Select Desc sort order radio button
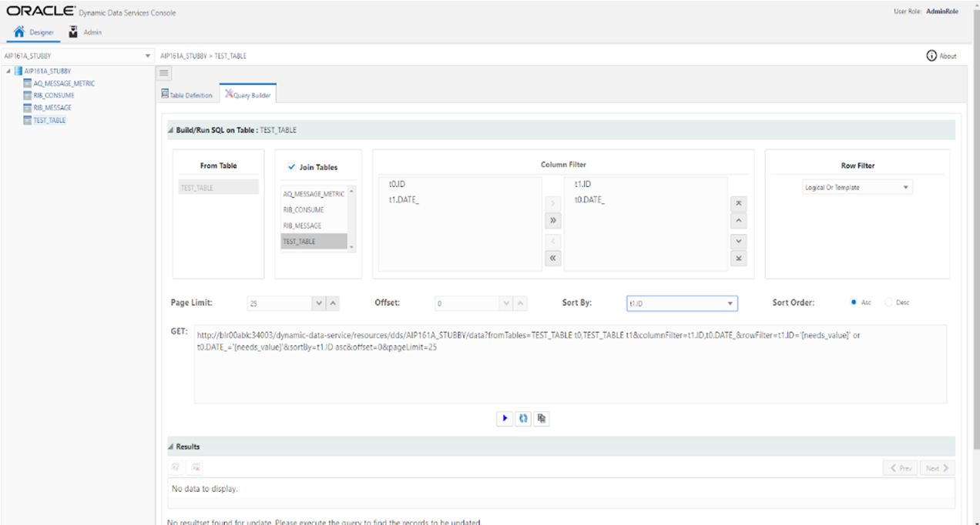980x525 pixels. [888, 303]
